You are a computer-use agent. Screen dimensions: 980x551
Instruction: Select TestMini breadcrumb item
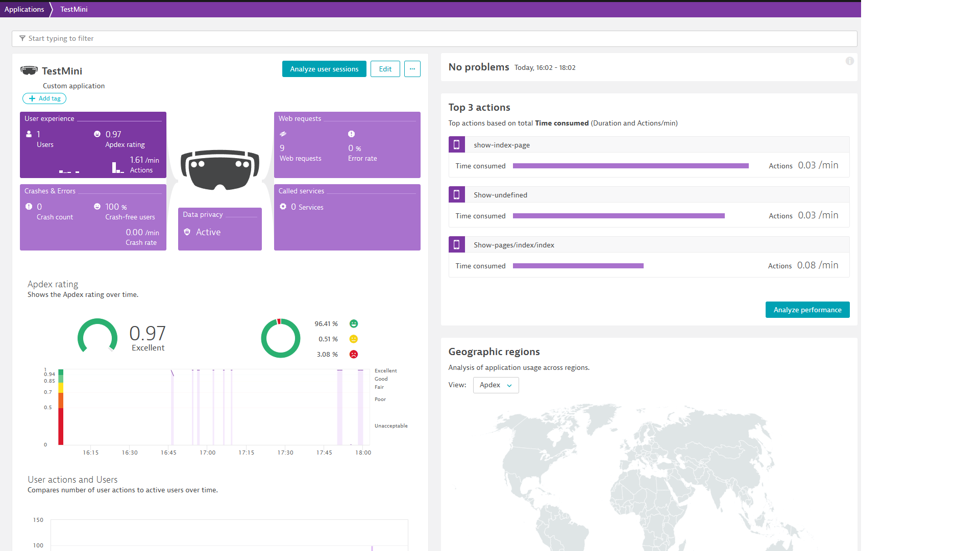point(74,9)
